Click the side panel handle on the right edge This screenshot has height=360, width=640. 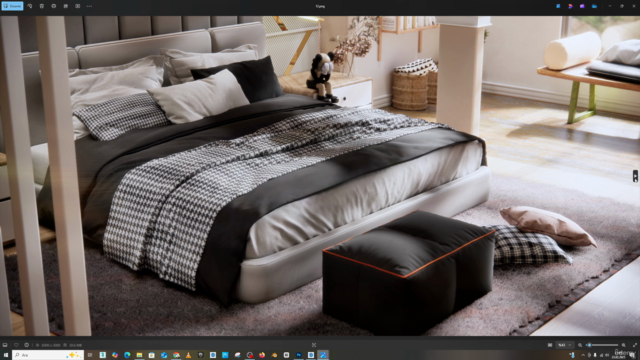point(636,176)
